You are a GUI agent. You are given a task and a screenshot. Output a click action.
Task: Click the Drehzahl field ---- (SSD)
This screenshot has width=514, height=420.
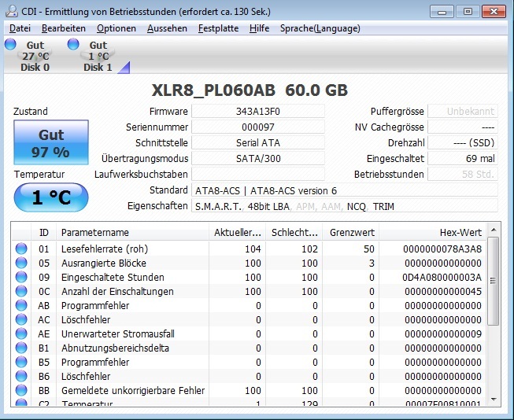(463, 143)
